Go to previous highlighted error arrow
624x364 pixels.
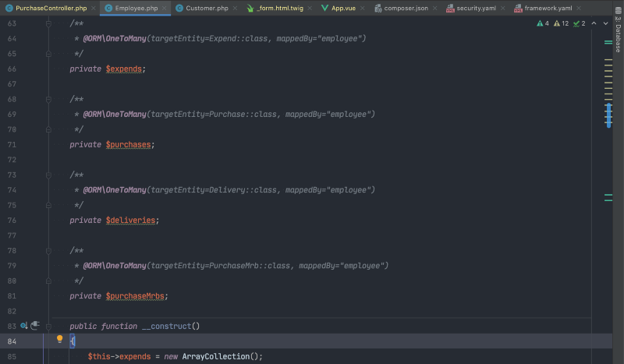594,23
